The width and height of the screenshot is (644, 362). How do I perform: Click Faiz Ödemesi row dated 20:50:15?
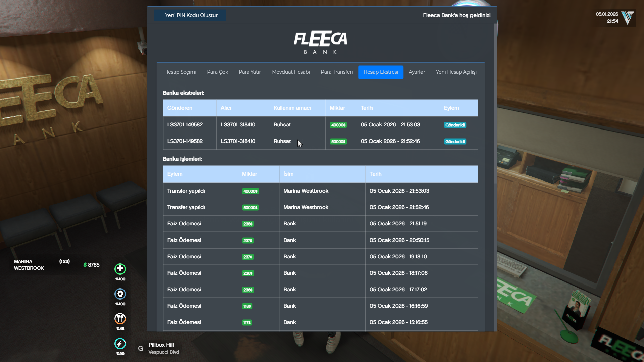tap(320, 240)
